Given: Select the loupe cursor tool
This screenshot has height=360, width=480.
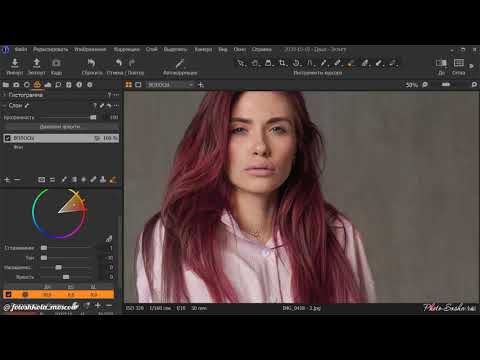Looking at the screenshot, I should (269, 63).
